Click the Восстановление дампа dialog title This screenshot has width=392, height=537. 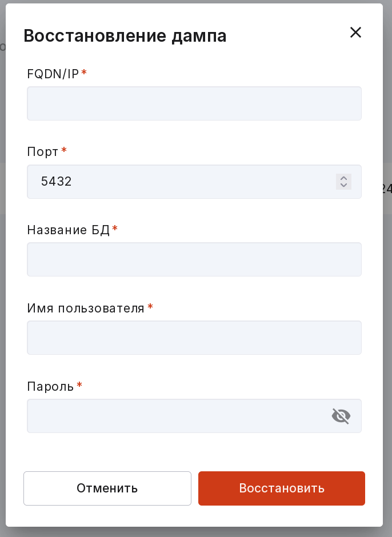pyautogui.click(x=125, y=35)
